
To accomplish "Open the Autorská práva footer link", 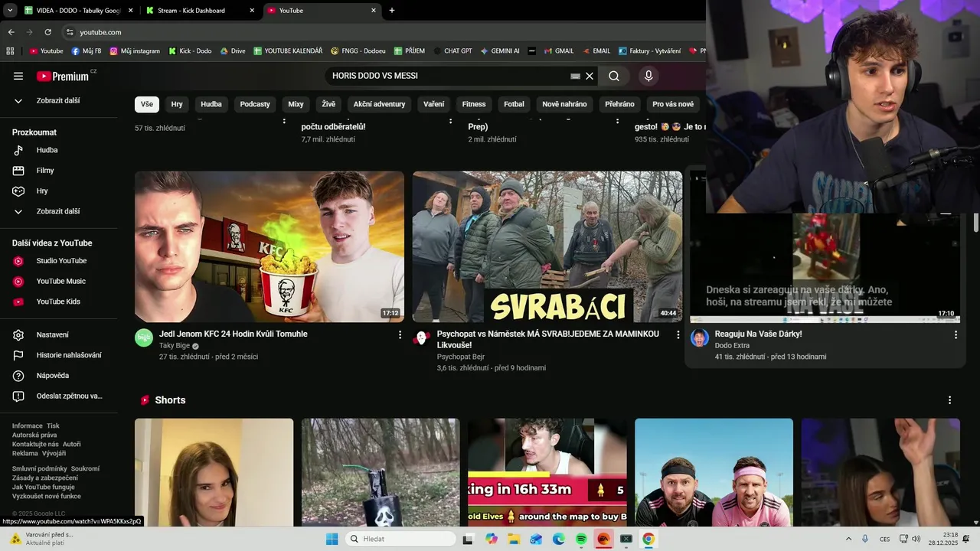I will (x=34, y=435).
